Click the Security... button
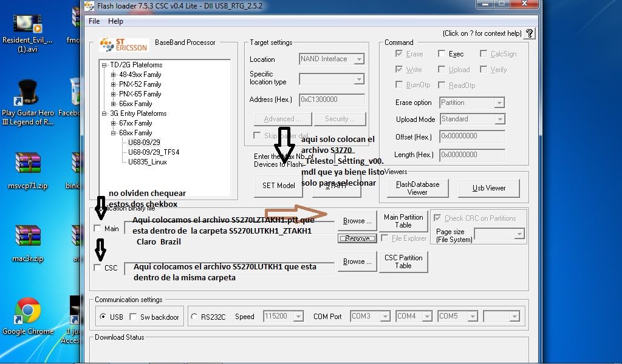The height and width of the screenshot is (364, 622). click(x=340, y=119)
